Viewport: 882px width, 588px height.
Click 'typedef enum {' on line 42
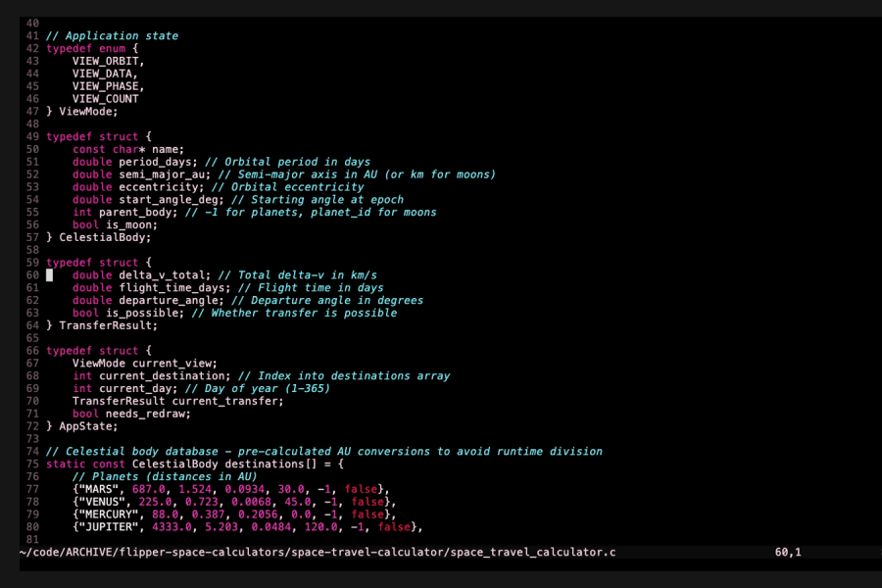click(92, 48)
